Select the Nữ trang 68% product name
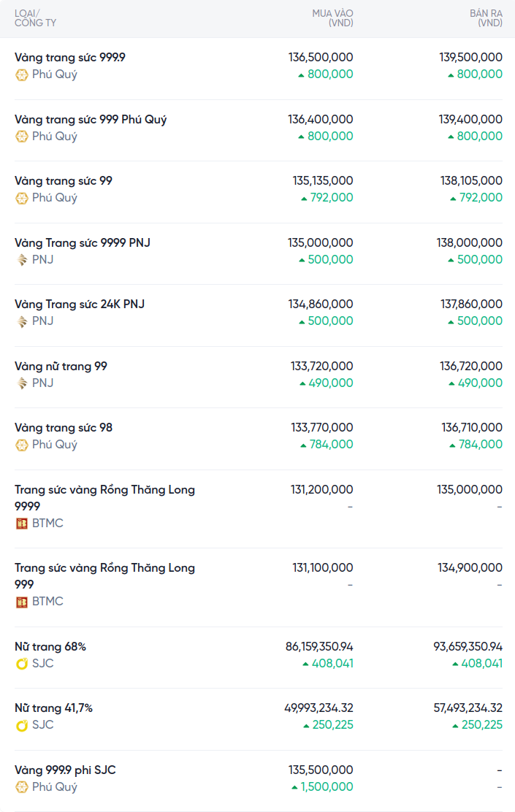The image size is (515, 812). [50, 646]
